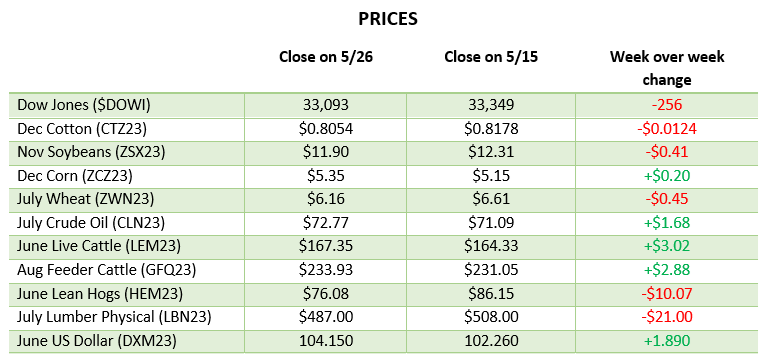Click the lumber 5/15 close value $508.00
Screen dimensions: 764x363
pyautogui.click(x=491, y=317)
